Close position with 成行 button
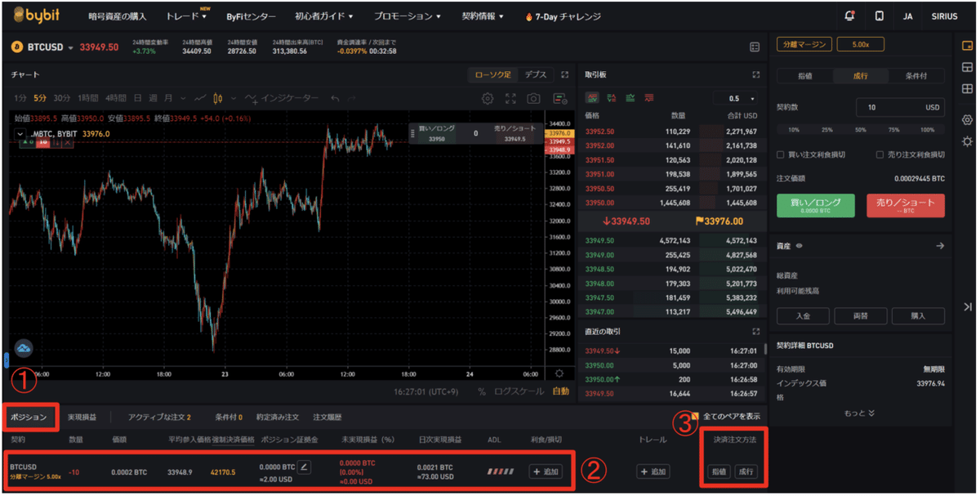The width and height of the screenshot is (980, 496). pyautogui.click(x=746, y=471)
